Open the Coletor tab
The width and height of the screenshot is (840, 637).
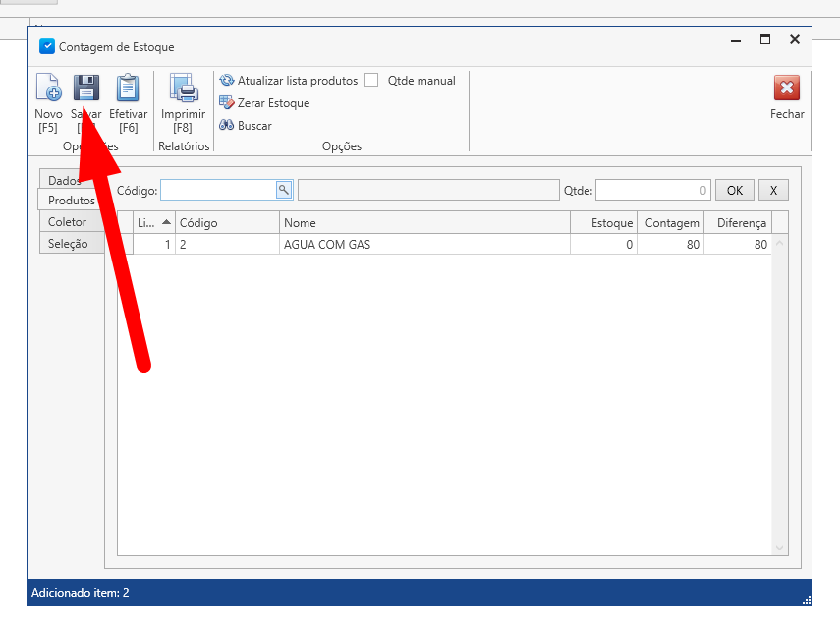68,222
